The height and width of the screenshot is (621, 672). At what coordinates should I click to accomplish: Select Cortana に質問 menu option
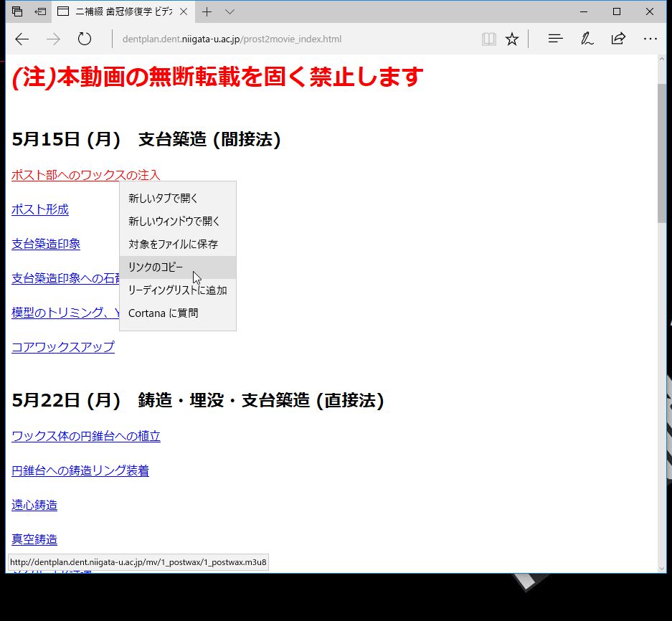pyautogui.click(x=163, y=313)
